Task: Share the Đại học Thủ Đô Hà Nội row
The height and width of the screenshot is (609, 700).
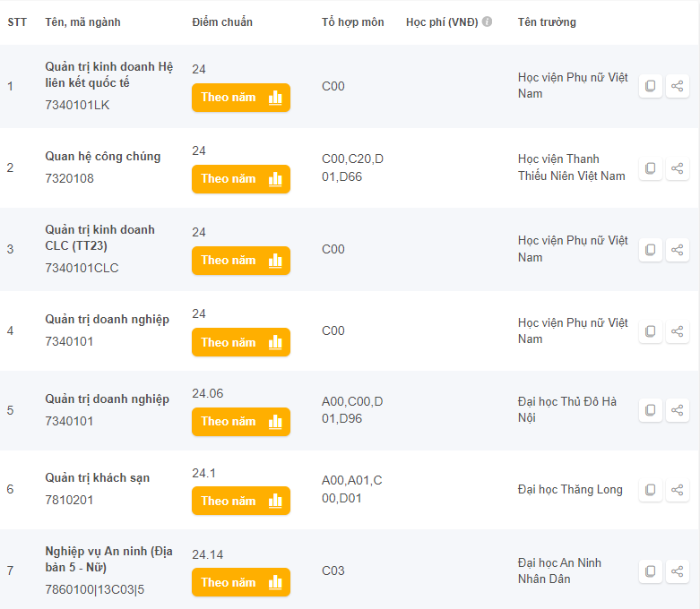Action: [x=678, y=410]
